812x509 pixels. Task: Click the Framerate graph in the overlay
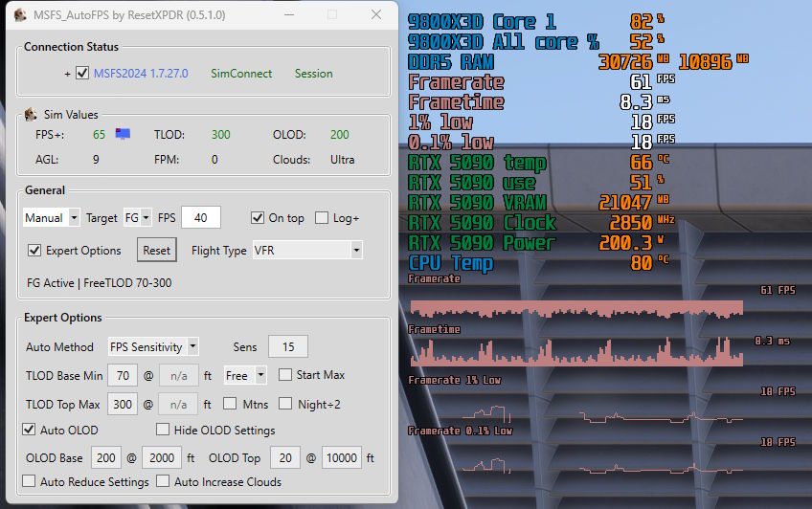(x=576, y=309)
